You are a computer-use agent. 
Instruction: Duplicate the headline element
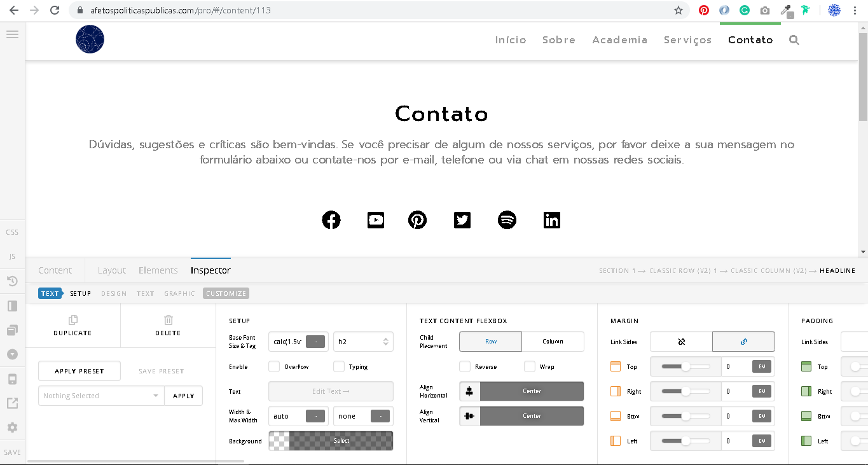(72, 326)
